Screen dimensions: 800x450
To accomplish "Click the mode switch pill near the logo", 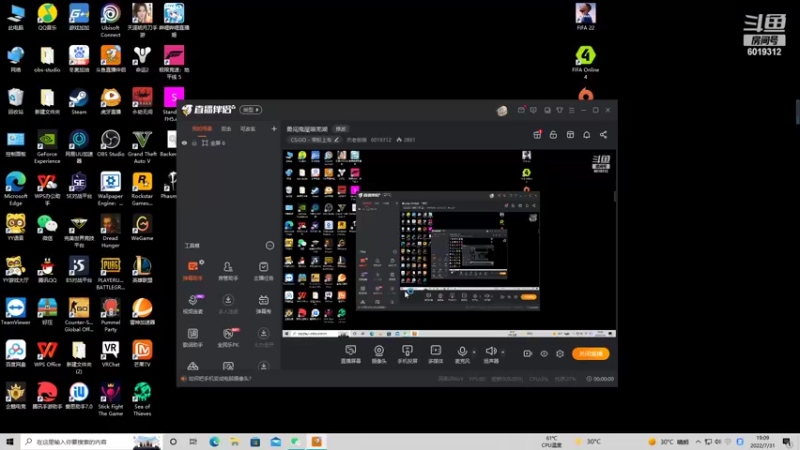I will (251, 110).
